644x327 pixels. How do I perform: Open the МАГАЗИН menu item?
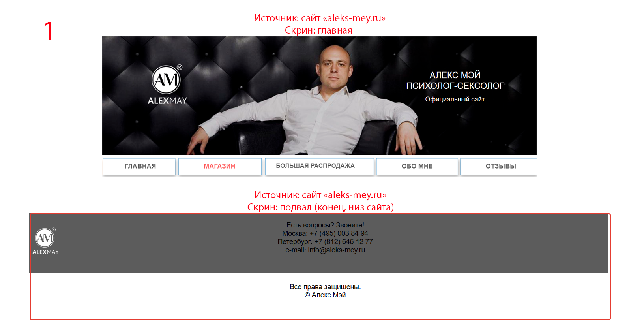[220, 166]
